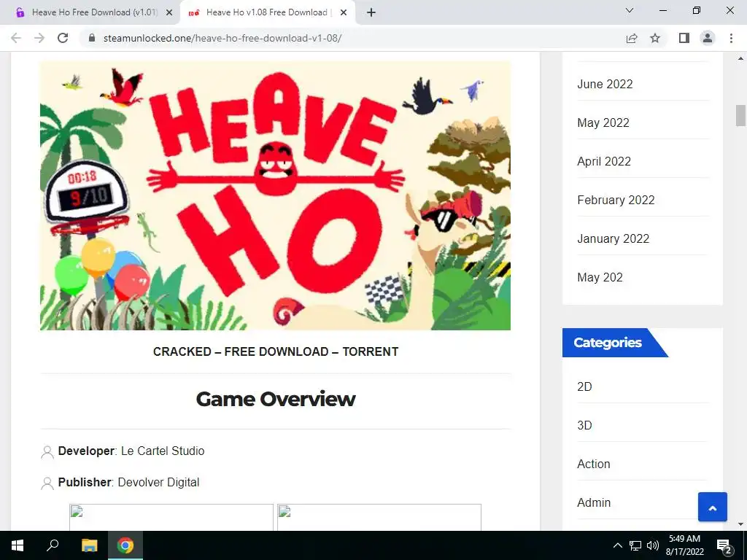Click the Devolver Digital text
Screen dimensions: 747x560
[158, 483]
